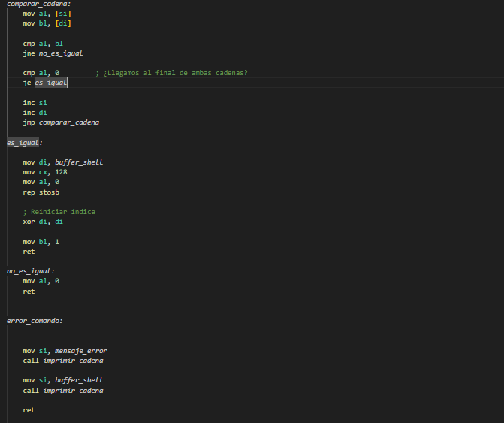Place cursor on 'mov al, [si]' instruction
This screenshot has height=423, width=504.
(47, 14)
